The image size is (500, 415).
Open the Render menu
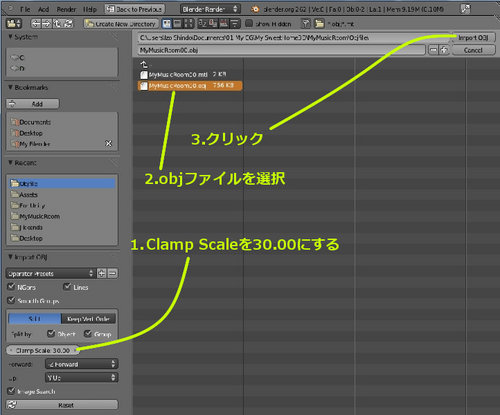[x=66, y=9]
